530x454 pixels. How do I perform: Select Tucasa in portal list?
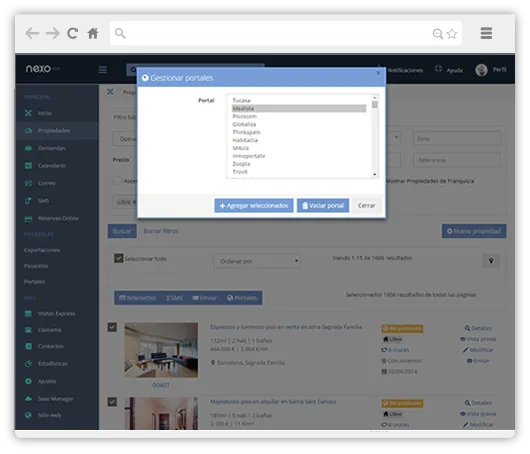(x=299, y=100)
